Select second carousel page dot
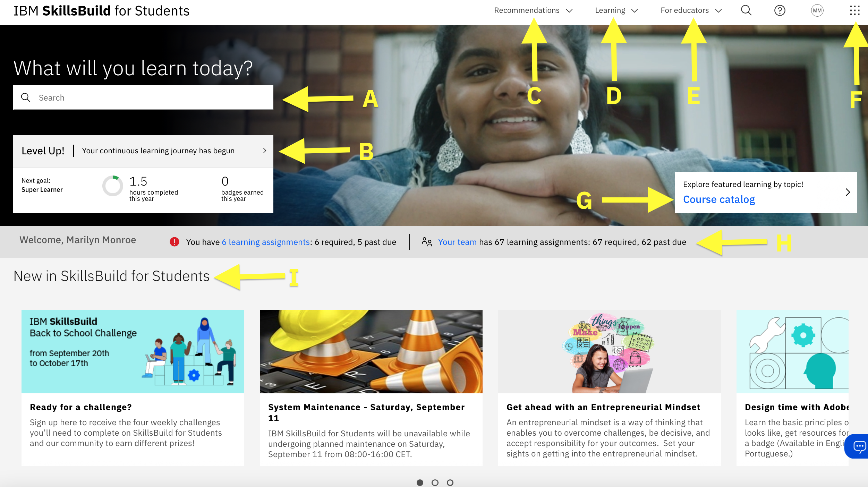Viewport: 868px width, 487px height. [x=435, y=482]
